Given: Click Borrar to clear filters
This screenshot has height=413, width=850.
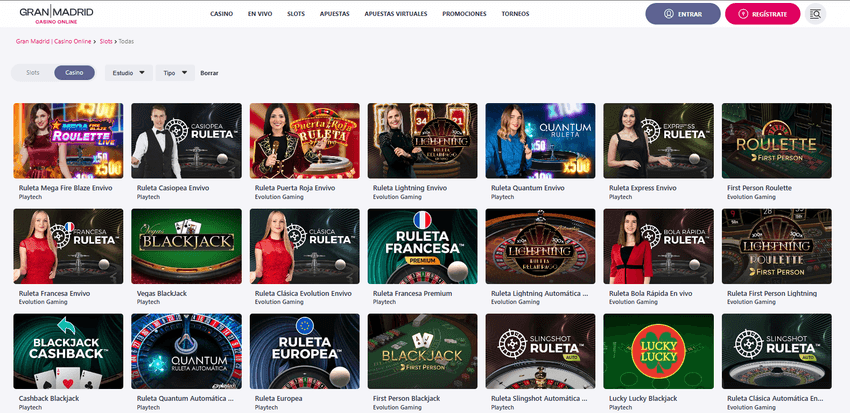Looking at the screenshot, I should point(209,73).
